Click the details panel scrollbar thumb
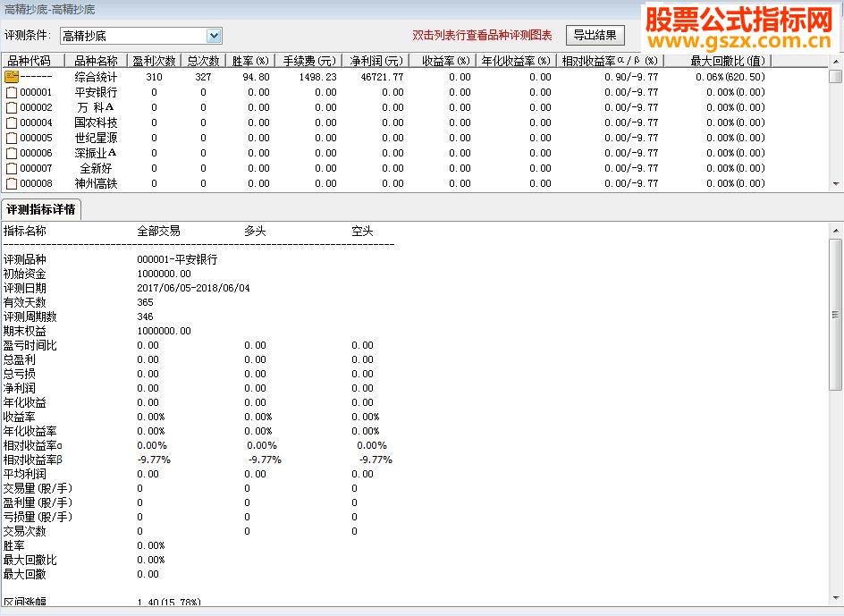 (835, 315)
